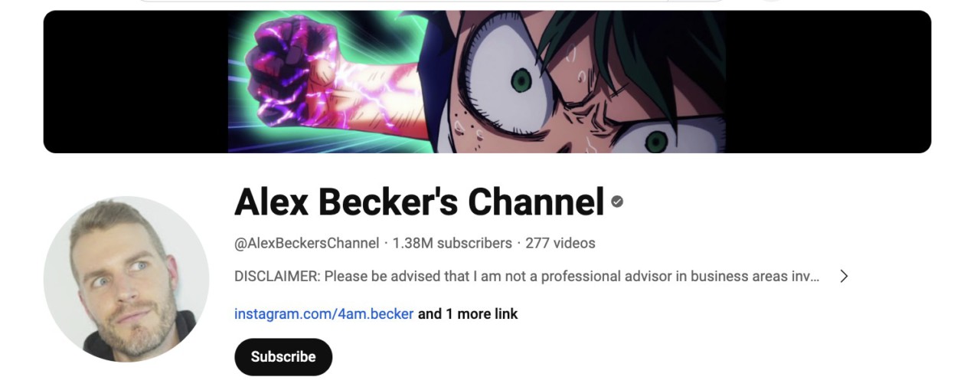Click the 277 videos count
Image resolution: width=980 pixels, height=387 pixels.
[560, 243]
